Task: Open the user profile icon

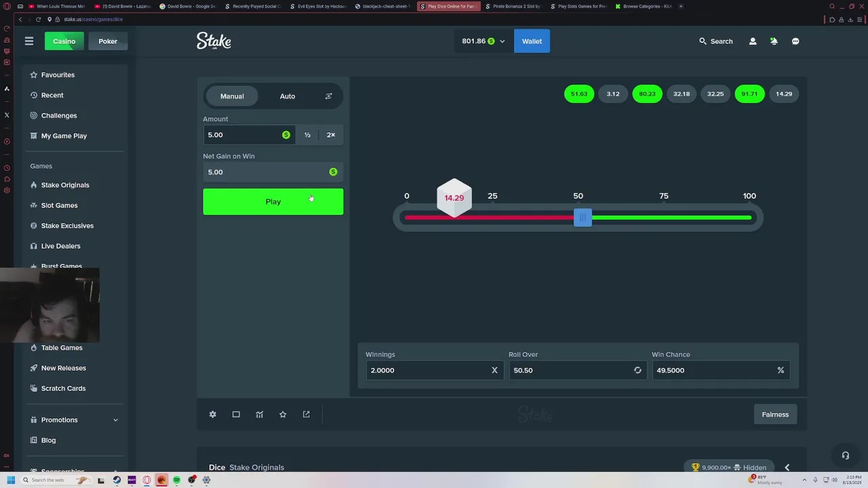Action: [x=753, y=41]
